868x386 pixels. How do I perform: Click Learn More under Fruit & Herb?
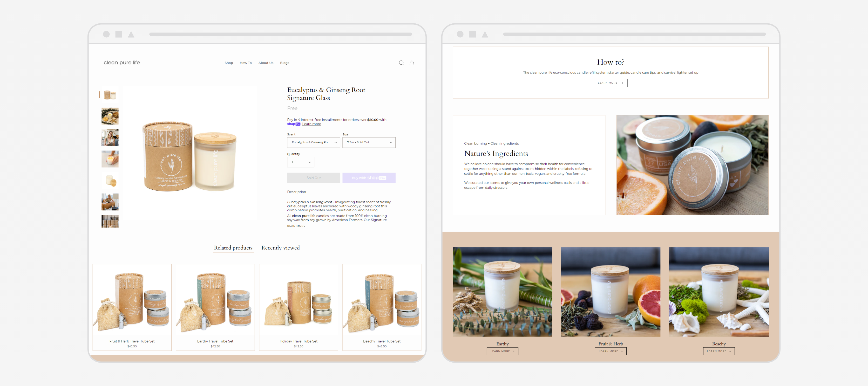(x=610, y=351)
